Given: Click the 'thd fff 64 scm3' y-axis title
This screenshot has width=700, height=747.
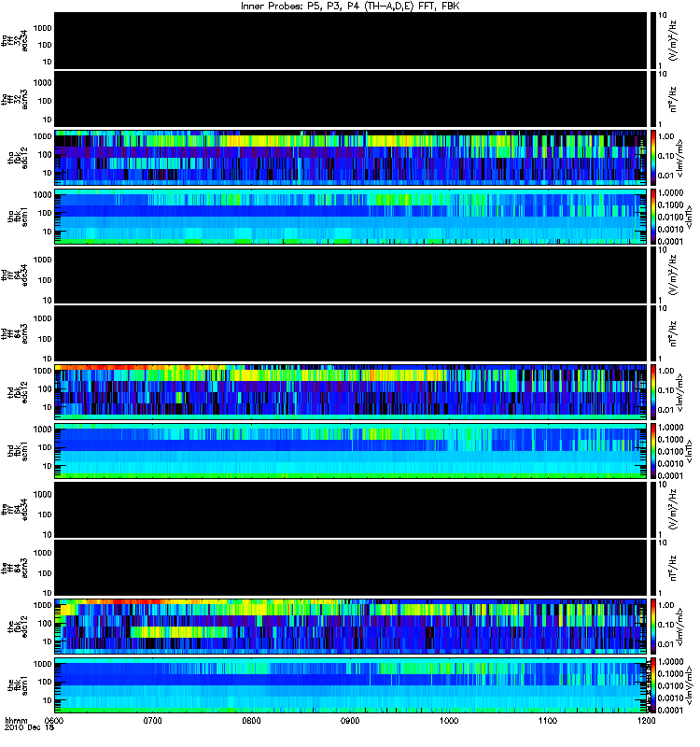Looking at the screenshot, I should coord(15,333).
